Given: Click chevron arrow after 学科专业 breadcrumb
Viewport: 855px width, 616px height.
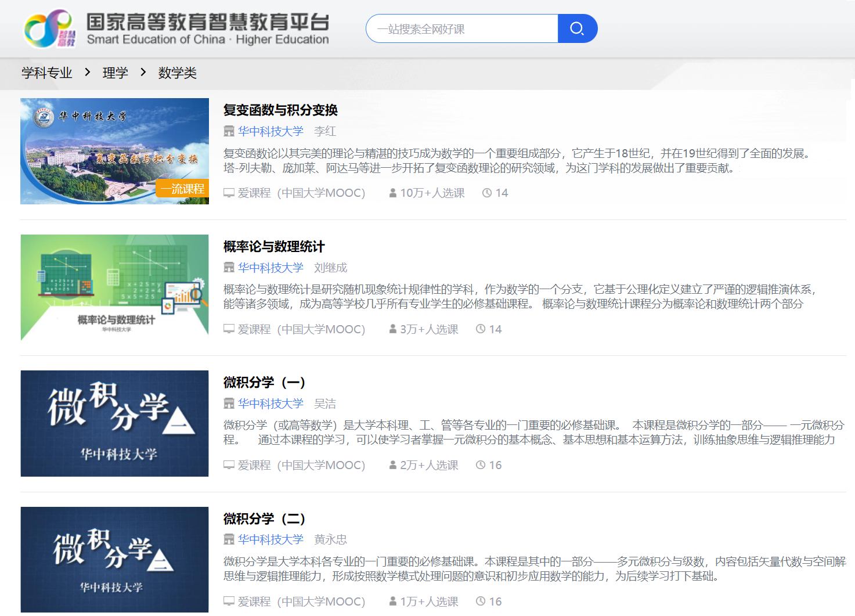Looking at the screenshot, I should point(88,73).
